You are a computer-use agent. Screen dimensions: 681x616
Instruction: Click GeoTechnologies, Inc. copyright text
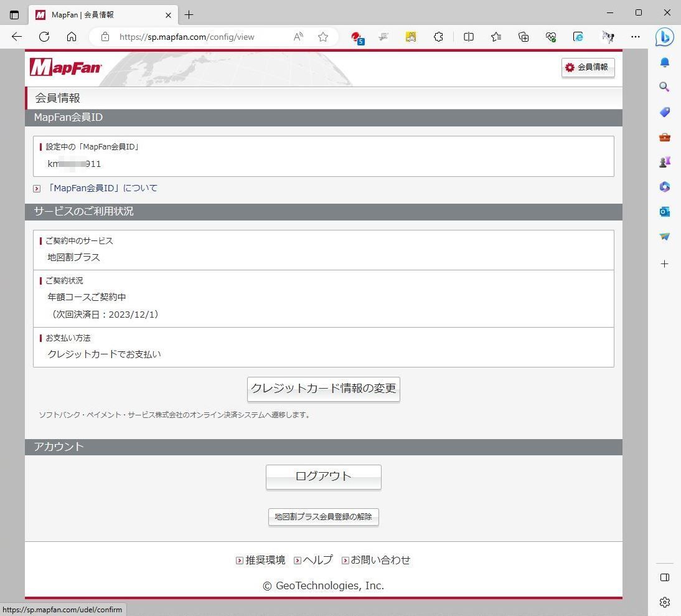coord(324,586)
